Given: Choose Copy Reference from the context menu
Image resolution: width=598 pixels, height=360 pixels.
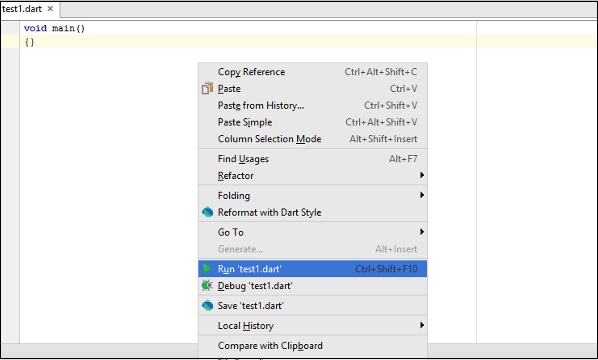Looking at the screenshot, I should [x=313, y=72].
